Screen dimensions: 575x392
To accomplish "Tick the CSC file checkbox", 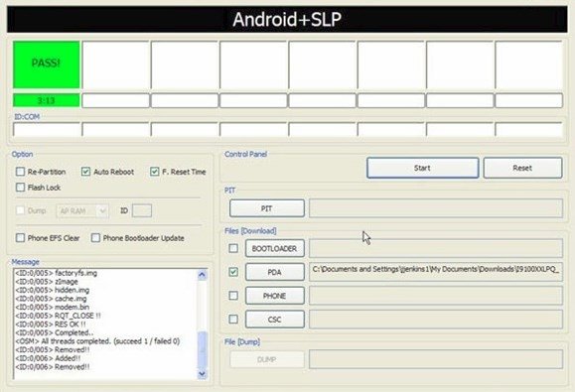I will coord(233,320).
